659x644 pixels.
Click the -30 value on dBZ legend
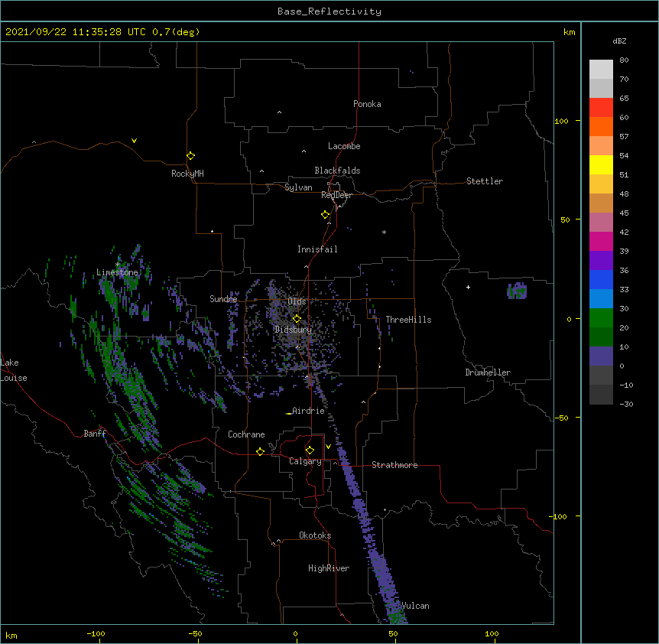click(x=626, y=404)
